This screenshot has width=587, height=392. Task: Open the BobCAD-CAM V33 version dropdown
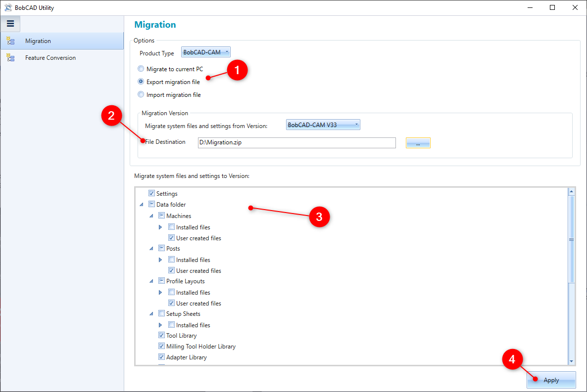(x=323, y=125)
